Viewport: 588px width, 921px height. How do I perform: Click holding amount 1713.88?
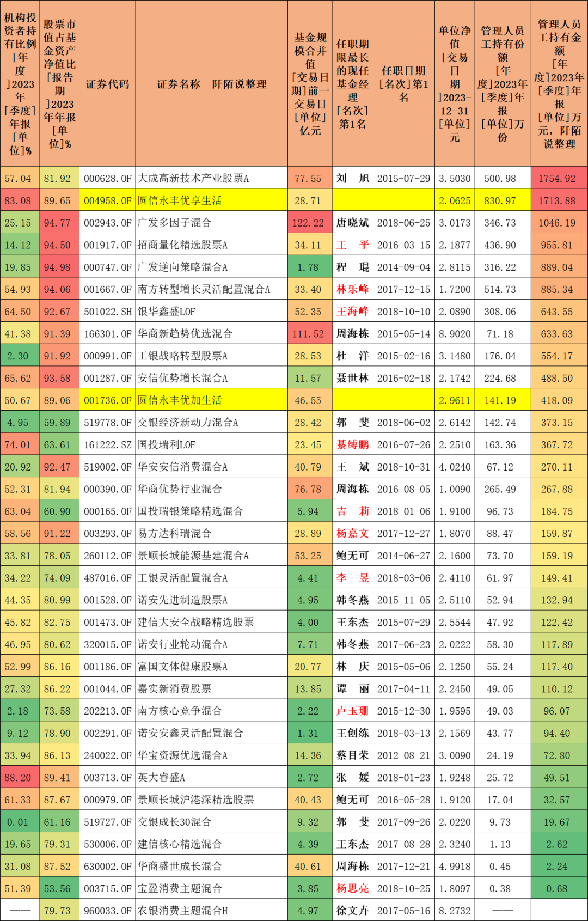pyautogui.click(x=557, y=201)
